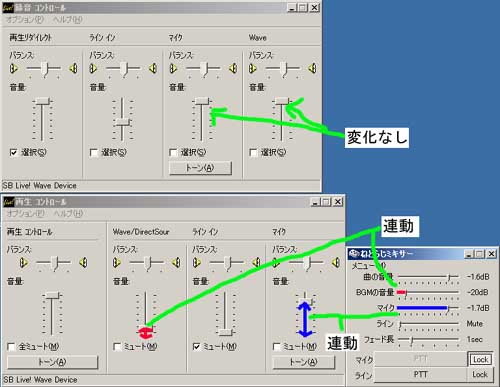The height and width of the screenshot is (387, 500).
Task: Click mixer ライン slider thumb
Action: [x=400, y=324]
